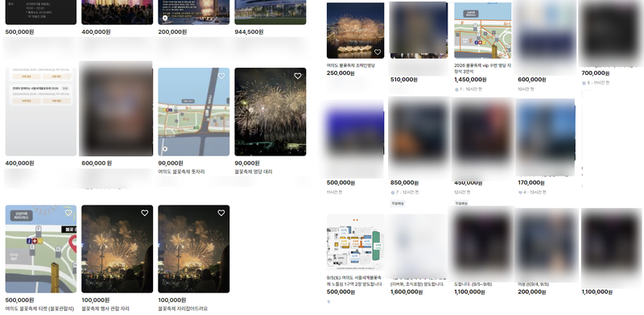The width and height of the screenshot is (644, 315).
Task: Click 500,000원 price of 노들섬 1구역 listing
Action: point(341,292)
